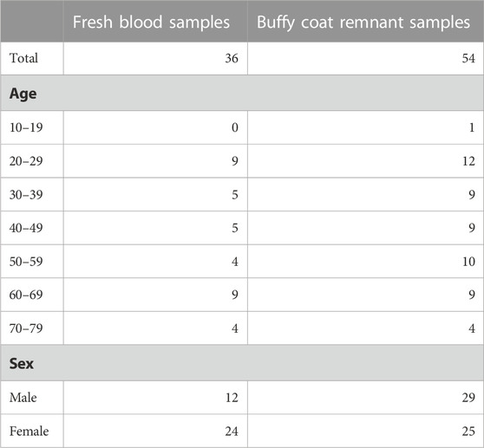
Task: Click the Sex section header
Action: tap(22, 364)
